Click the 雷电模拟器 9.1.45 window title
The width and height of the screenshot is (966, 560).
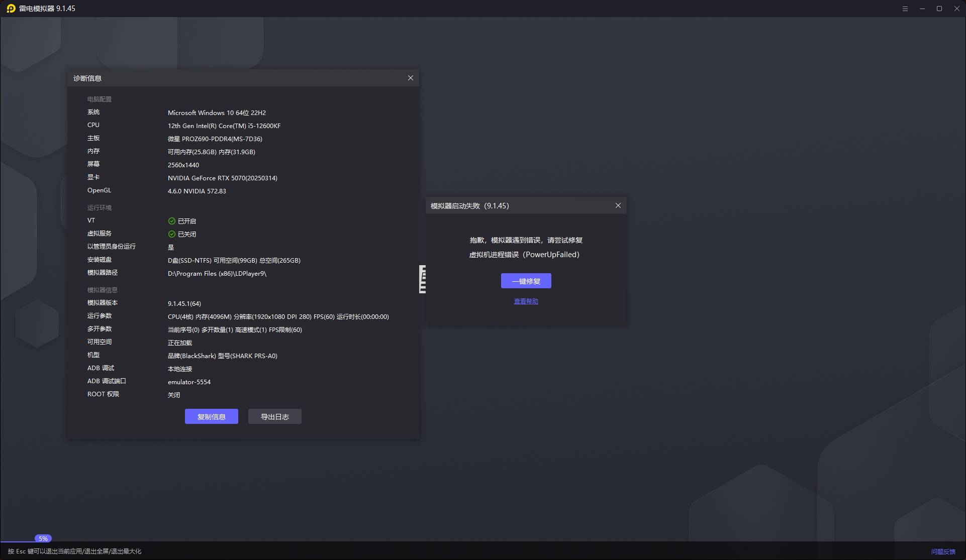47,9
